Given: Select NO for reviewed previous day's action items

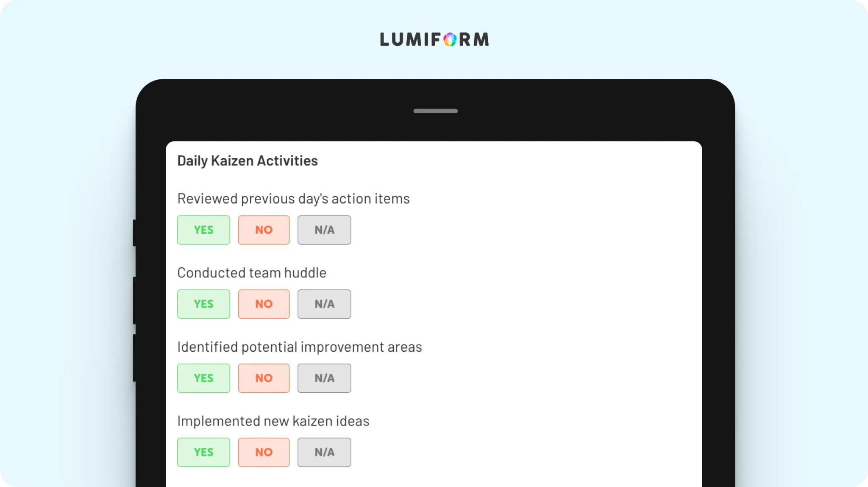Looking at the screenshot, I should pos(264,230).
